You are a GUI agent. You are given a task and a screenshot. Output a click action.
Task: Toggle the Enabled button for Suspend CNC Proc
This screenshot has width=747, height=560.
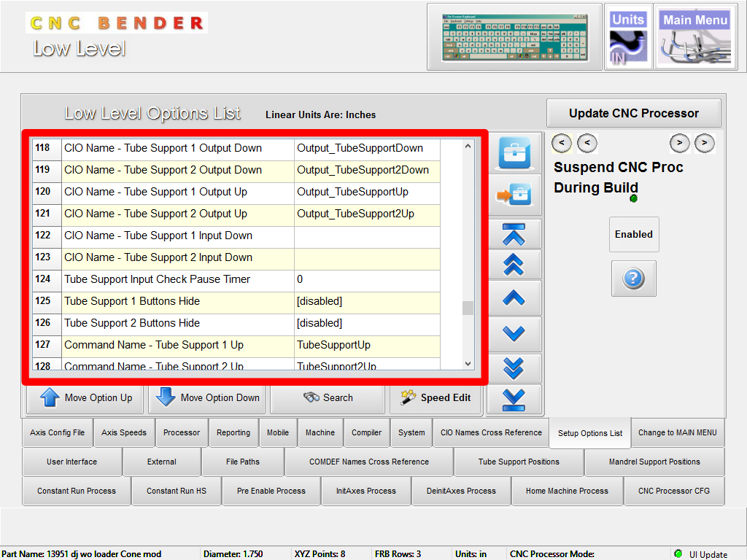pyautogui.click(x=633, y=234)
